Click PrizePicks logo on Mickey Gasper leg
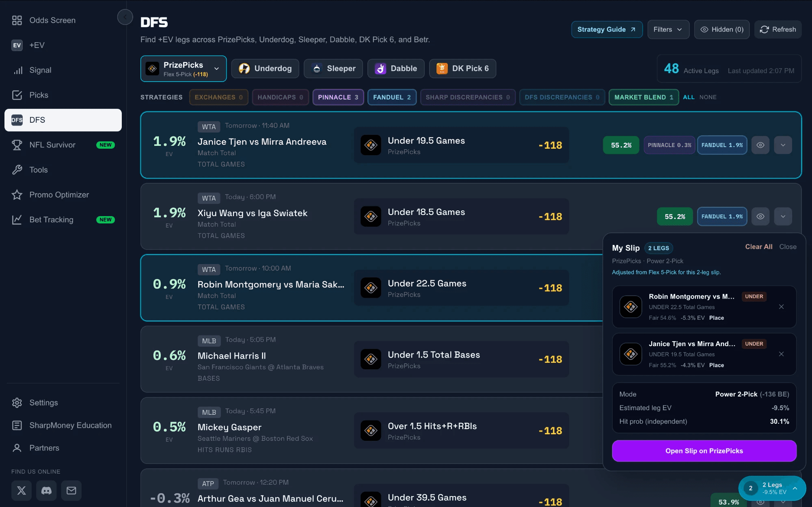This screenshot has width=812, height=507. tap(371, 431)
